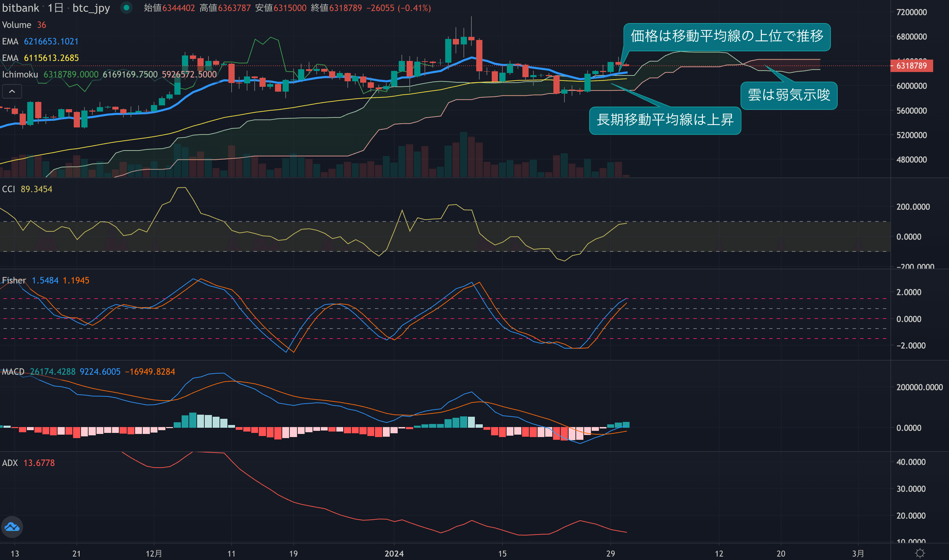Click the red 6318789 current price label
949x560 pixels.
(x=911, y=66)
